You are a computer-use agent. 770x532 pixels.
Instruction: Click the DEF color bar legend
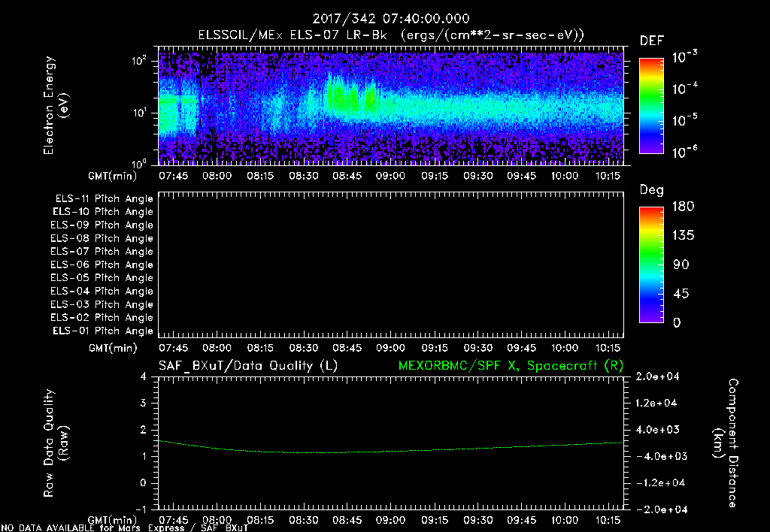pos(651,105)
